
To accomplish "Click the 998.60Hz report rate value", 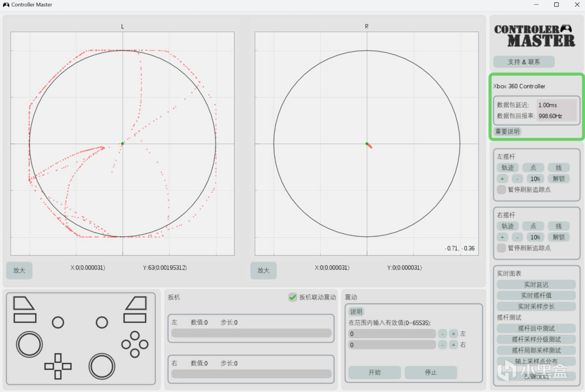I will (550, 116).
